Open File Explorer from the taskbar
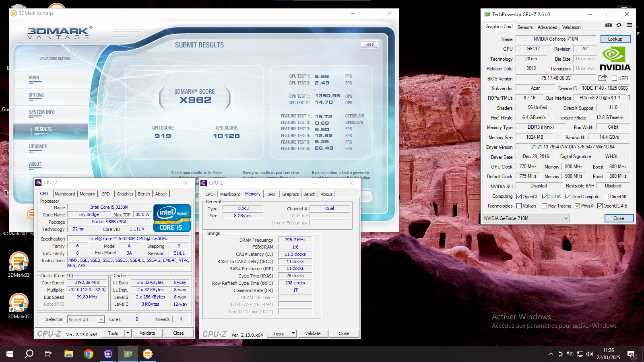The width and height of the screenshot is (644, 362). (68, 354)
